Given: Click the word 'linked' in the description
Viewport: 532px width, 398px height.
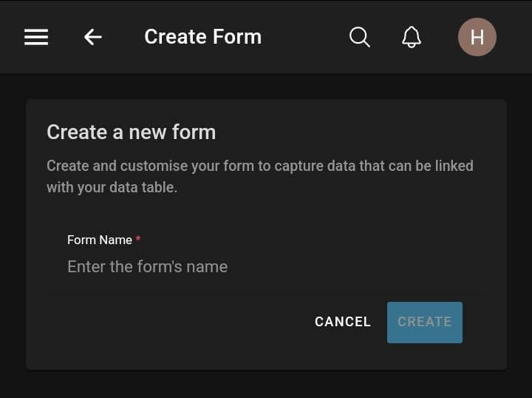Looking at the screenshot, I should 452,166.
